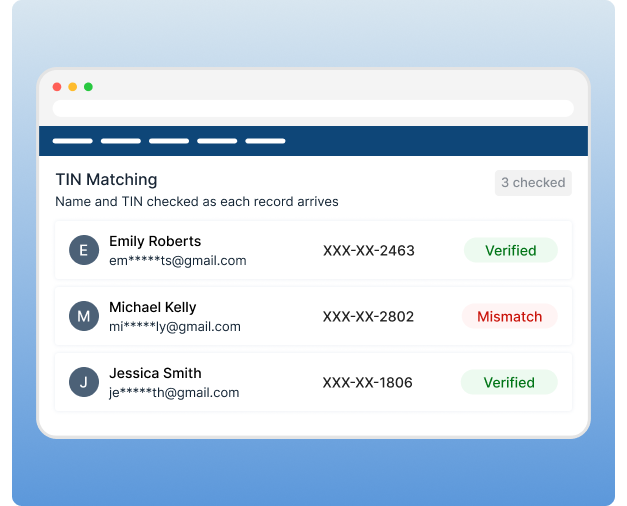Select the name Michael Kelly
This screenshot has width=627, height=506.
click(x=153, y=307)
